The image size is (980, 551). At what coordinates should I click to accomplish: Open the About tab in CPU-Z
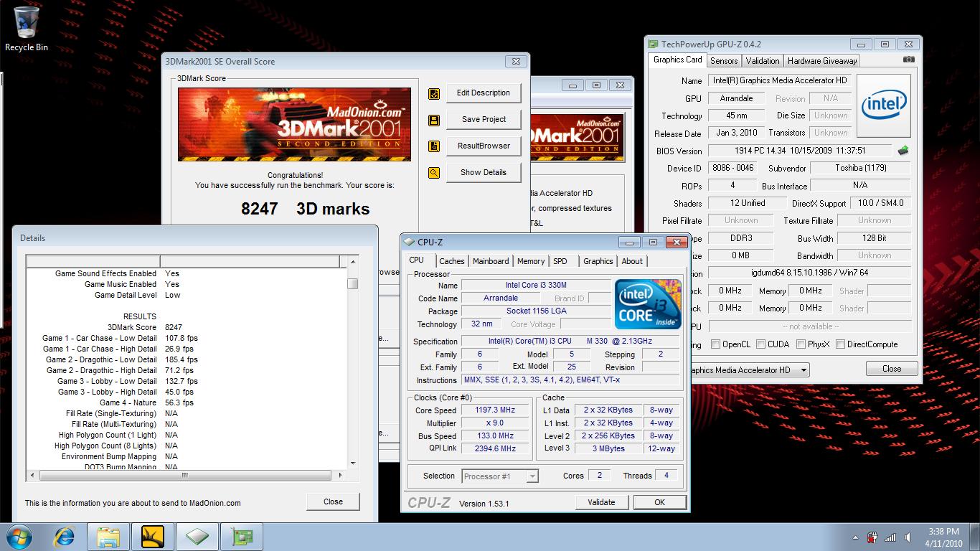632,261
